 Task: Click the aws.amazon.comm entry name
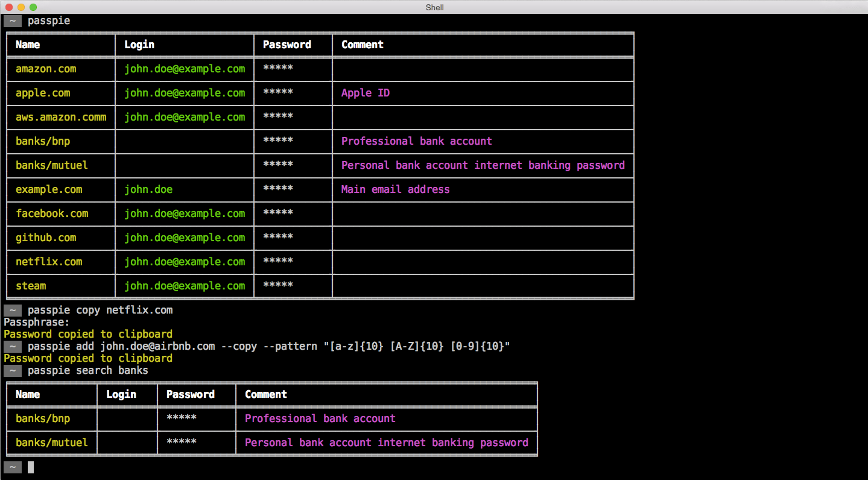pos(61,117)
